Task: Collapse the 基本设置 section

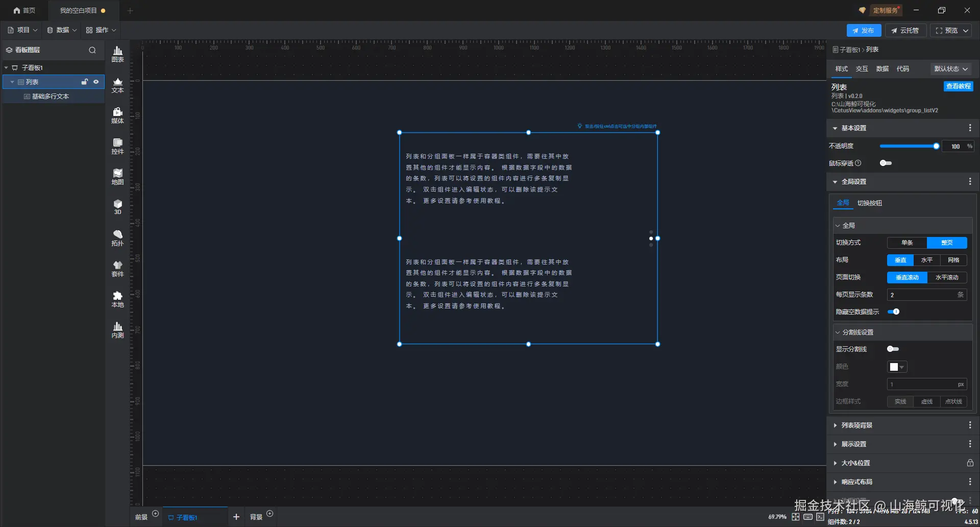Action: [x=835, y=129]
